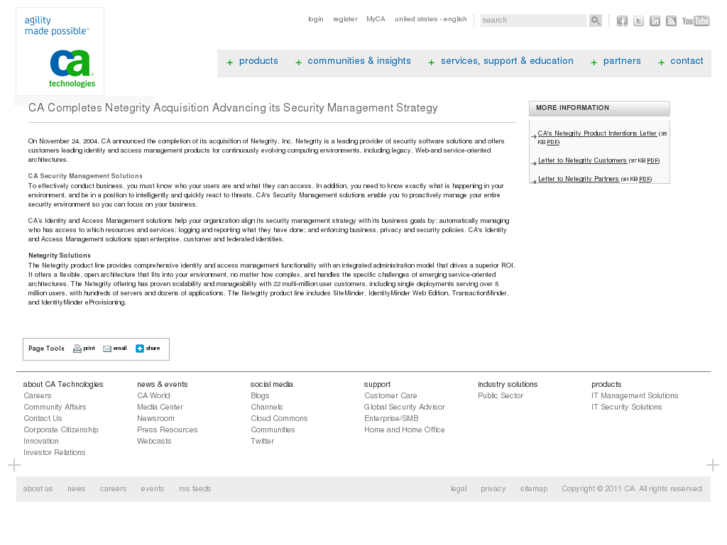
Task: Open IT Security Solutions link
Action: tap(626, 407)
